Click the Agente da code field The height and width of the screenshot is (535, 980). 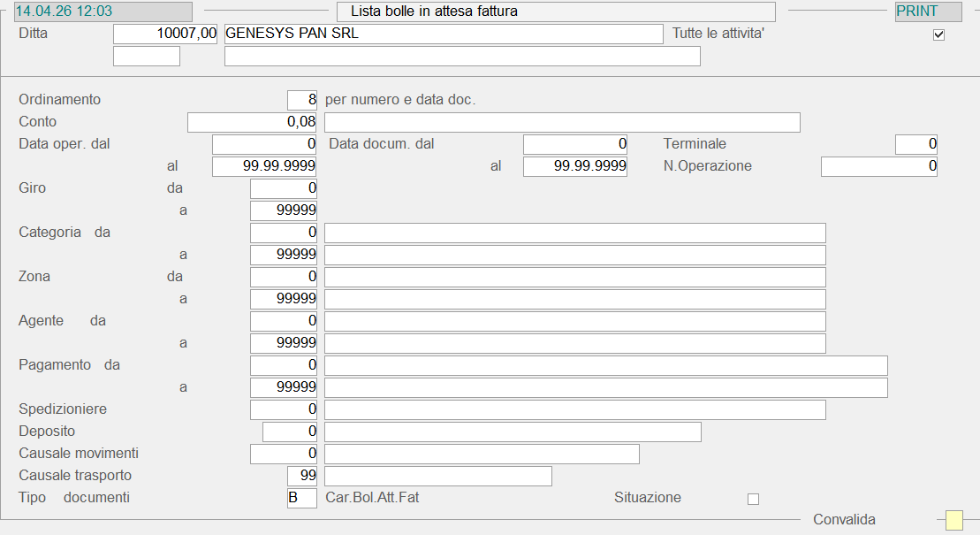click(x=284, y=321)
